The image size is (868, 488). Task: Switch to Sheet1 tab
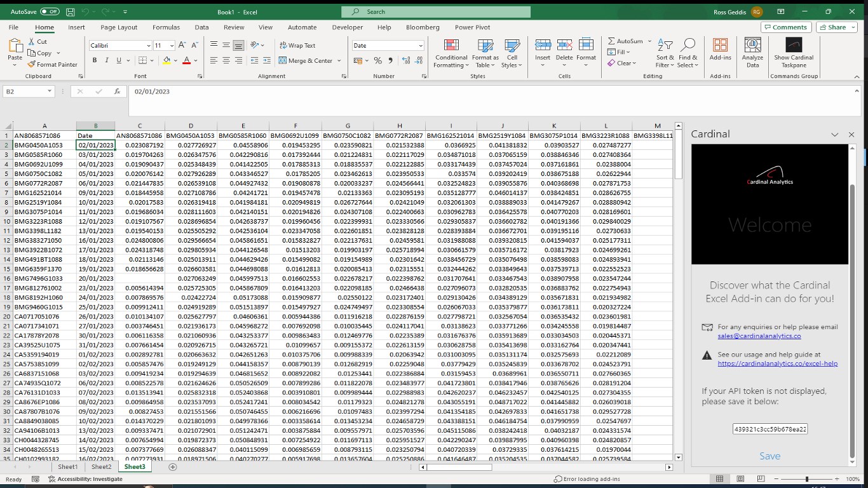(68, 466)
